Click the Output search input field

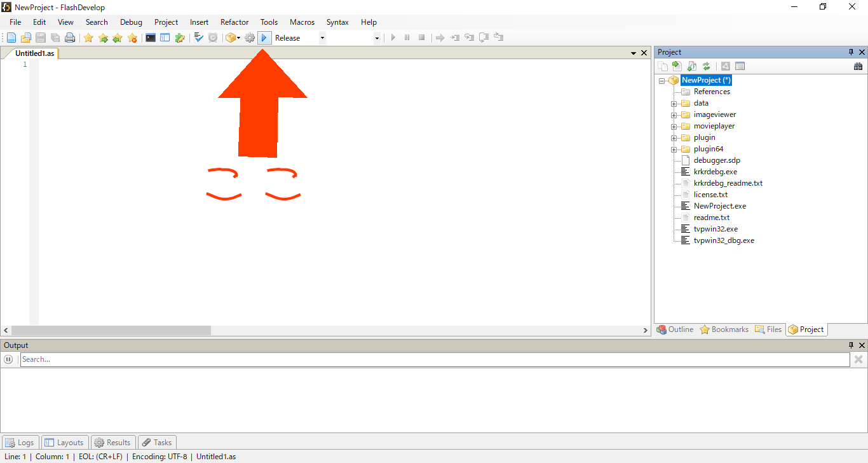click(434, 359)
